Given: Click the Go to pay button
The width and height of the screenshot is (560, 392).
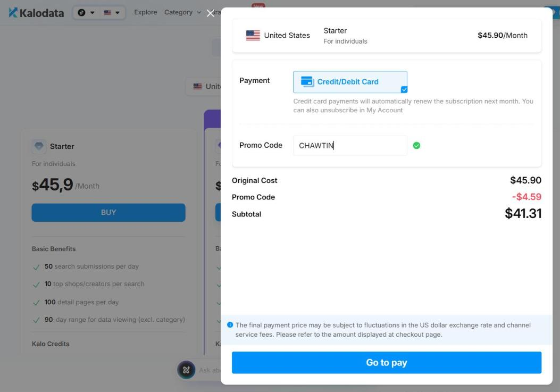Looking at the screenshot, I should coord(387,362).
